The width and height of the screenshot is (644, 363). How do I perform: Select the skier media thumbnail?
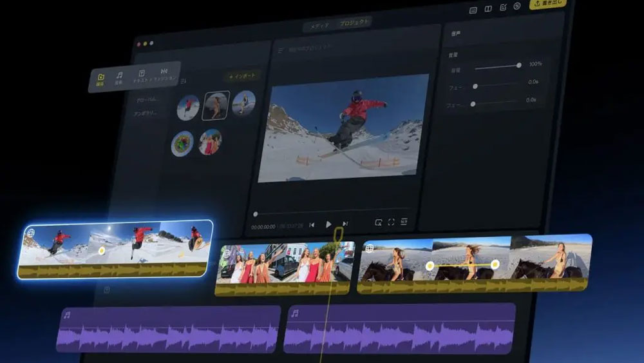point(188,108)
